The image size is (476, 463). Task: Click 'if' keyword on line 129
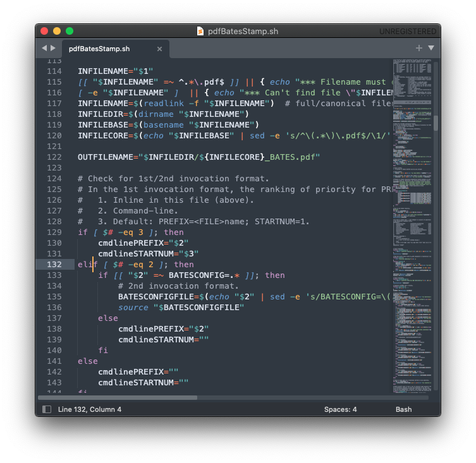point(83,232)
